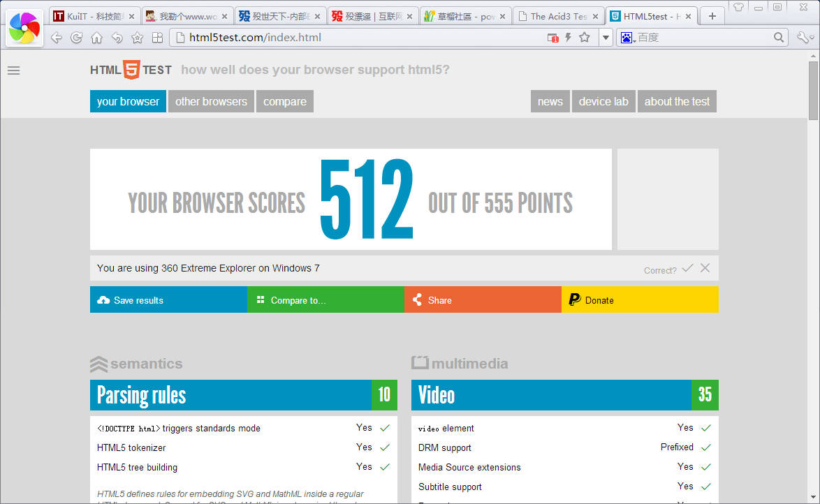Screen dimensions: 820x504
Task: Click the yellow Donate button
Action: (x=640, y=300)
